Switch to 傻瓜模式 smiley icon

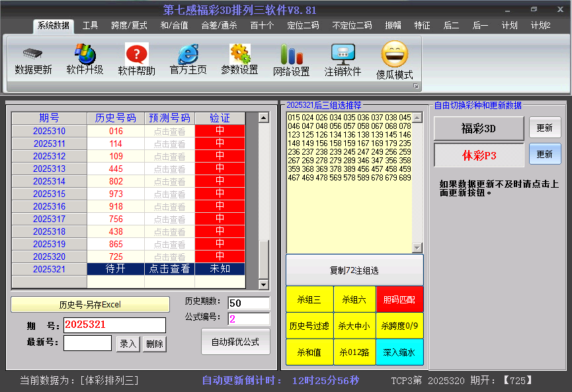click(394, 54)
